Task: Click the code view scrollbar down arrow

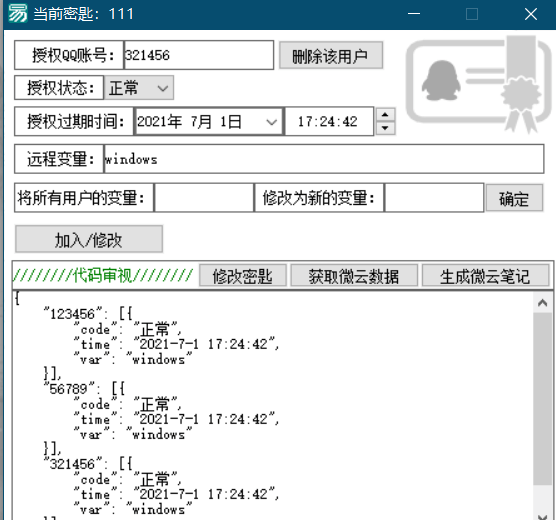Action: coord(542,516)
